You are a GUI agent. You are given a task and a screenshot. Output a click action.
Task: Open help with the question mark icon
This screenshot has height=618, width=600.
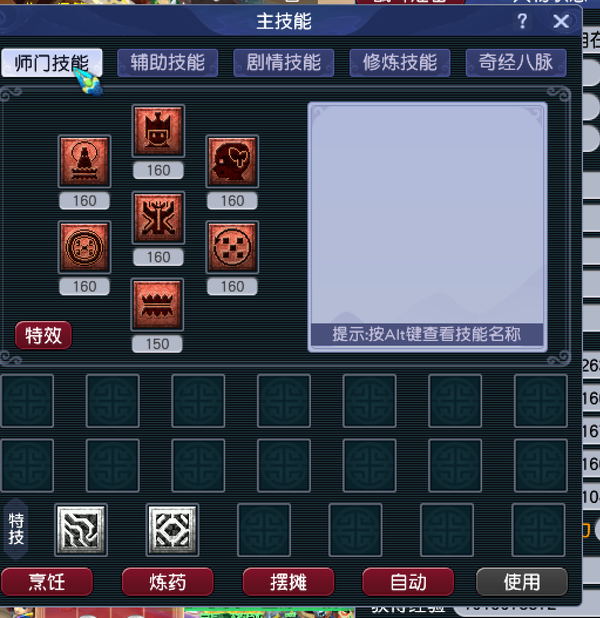(522, 21)
